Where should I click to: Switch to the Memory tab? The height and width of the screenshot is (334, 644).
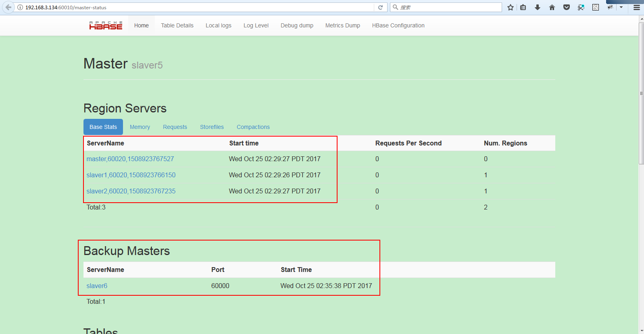140,127
